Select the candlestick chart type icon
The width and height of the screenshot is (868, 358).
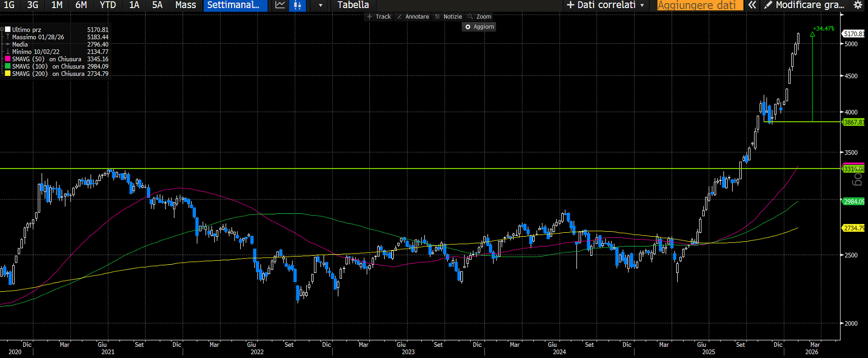coord(298,5)
